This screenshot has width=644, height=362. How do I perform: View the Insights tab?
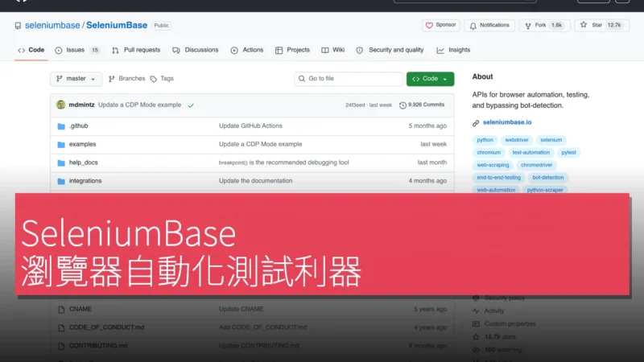tap(453, 50)
